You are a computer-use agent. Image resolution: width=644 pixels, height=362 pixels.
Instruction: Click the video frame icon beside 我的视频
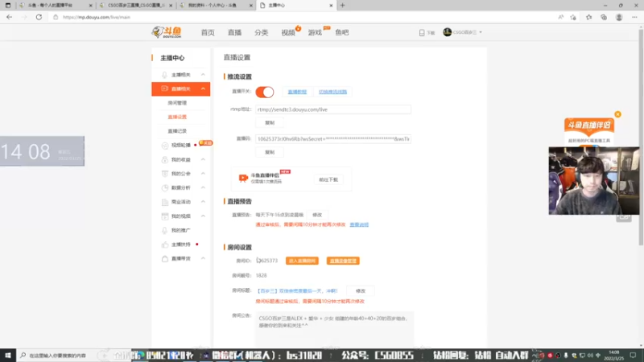(165, 216)
